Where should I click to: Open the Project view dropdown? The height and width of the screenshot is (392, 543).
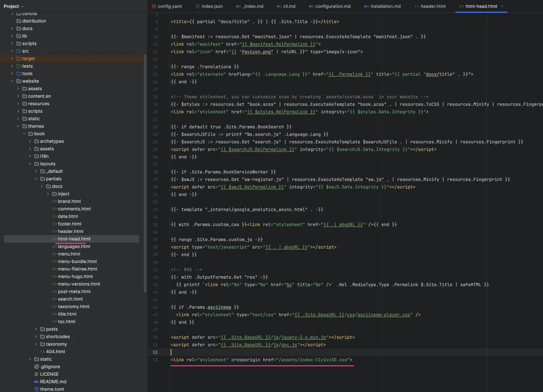(14, 6)
